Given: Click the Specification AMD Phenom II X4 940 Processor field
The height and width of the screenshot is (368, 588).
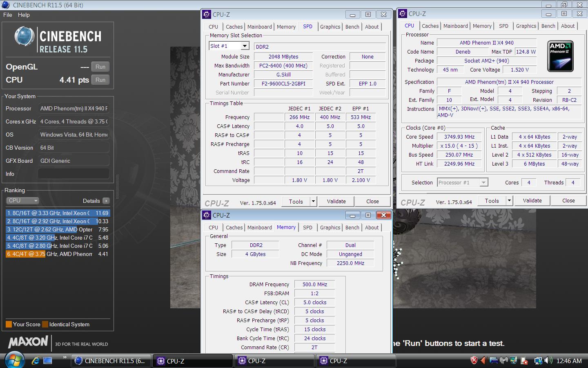Looking at the screenshot, I should (509, 82).
